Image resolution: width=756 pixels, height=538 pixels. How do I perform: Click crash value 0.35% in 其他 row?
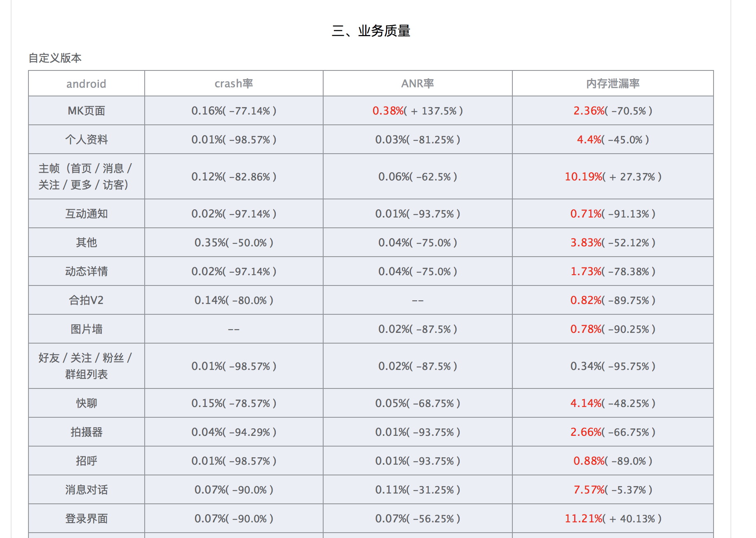click(210, 243)
